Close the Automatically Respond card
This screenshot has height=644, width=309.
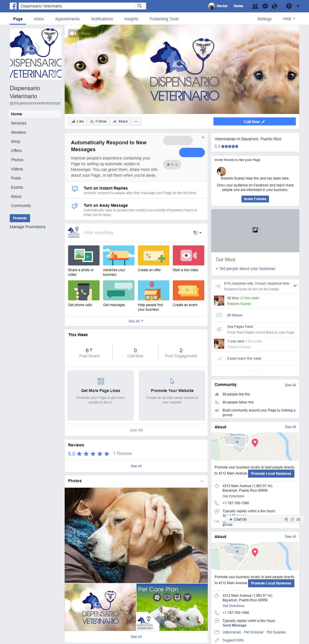point(203,137)
